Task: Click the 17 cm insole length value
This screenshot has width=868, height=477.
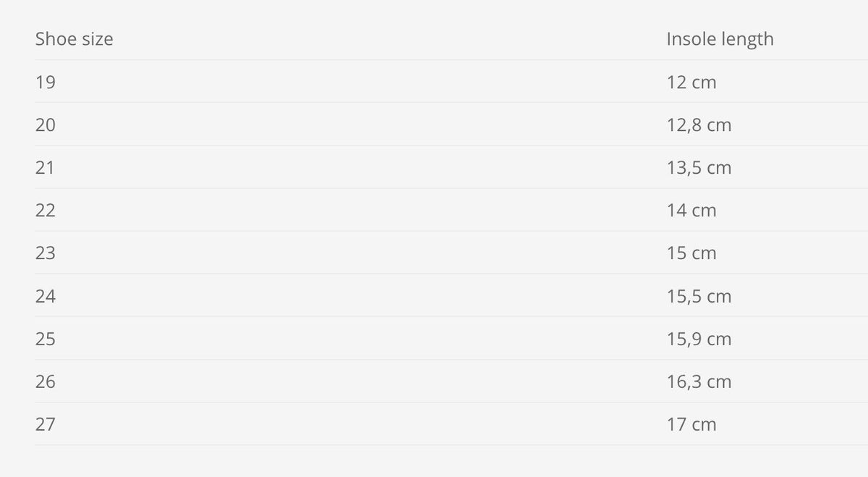Action: 692,423
